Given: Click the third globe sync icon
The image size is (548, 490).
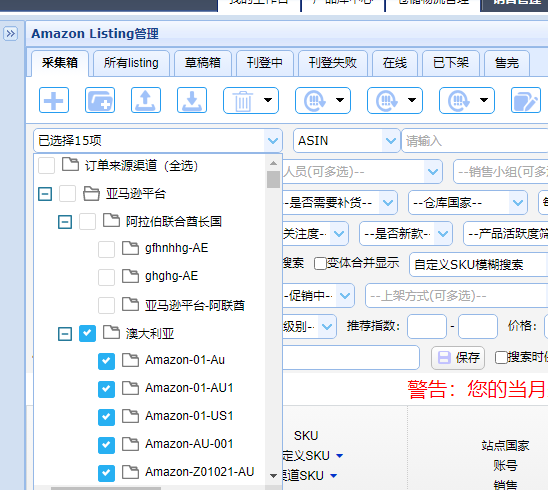Looking at the screenshot, I should [x=459, y=101].
